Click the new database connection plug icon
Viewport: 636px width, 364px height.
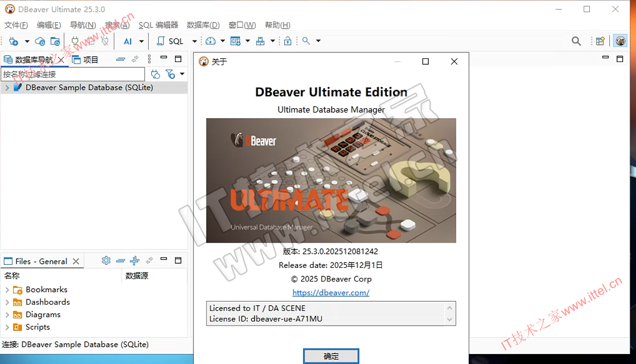point(14,41)
